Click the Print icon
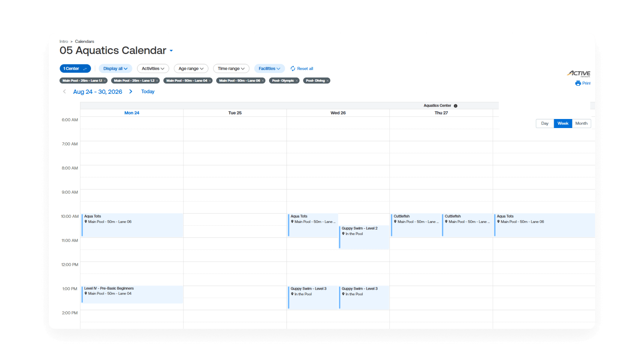The image size is (644, 362). (x=578, y=83)
